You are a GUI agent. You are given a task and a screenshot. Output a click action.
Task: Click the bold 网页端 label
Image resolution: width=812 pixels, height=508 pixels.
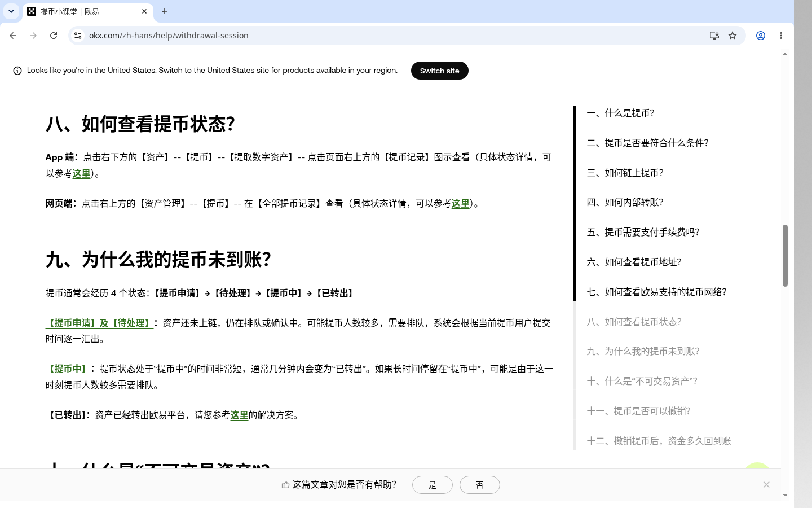point(61,203)
